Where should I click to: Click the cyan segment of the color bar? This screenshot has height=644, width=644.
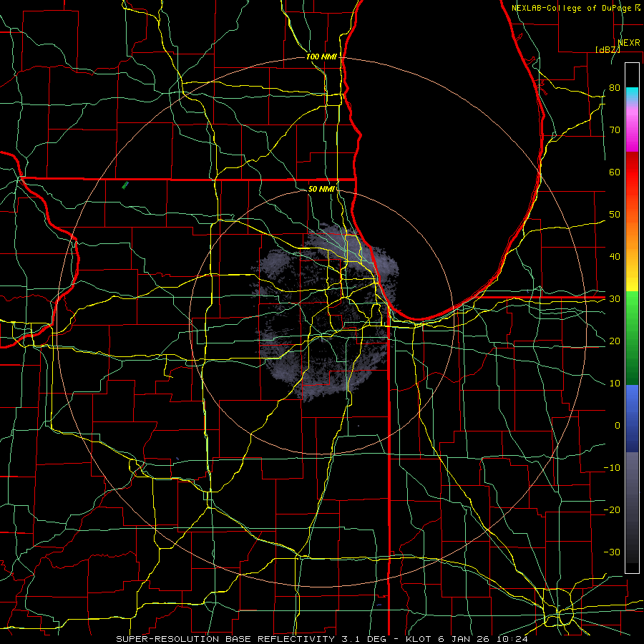[632, 94]
